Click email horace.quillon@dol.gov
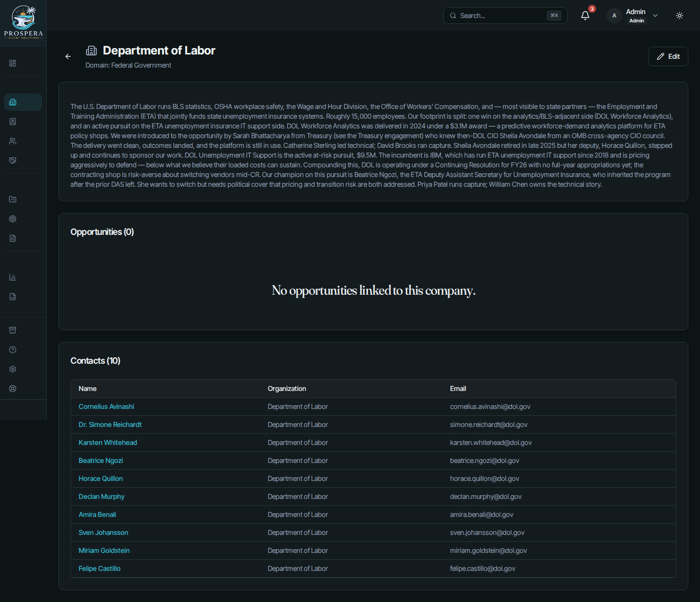Image resolution: width=700 pixels, height=602 pixels. (x=485, y=478)
